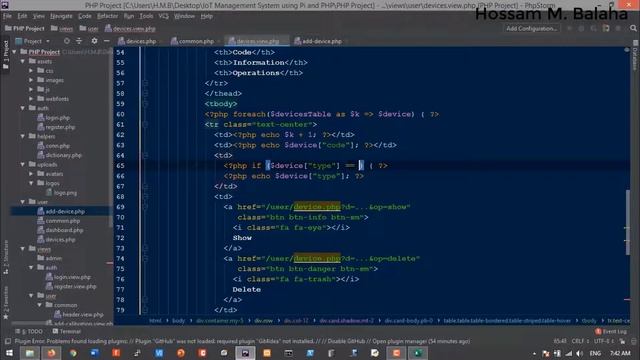This screenshot has width=640, height=360.
Task: Select dashboard.php in the project tree
Action: (x=60, y=230)
